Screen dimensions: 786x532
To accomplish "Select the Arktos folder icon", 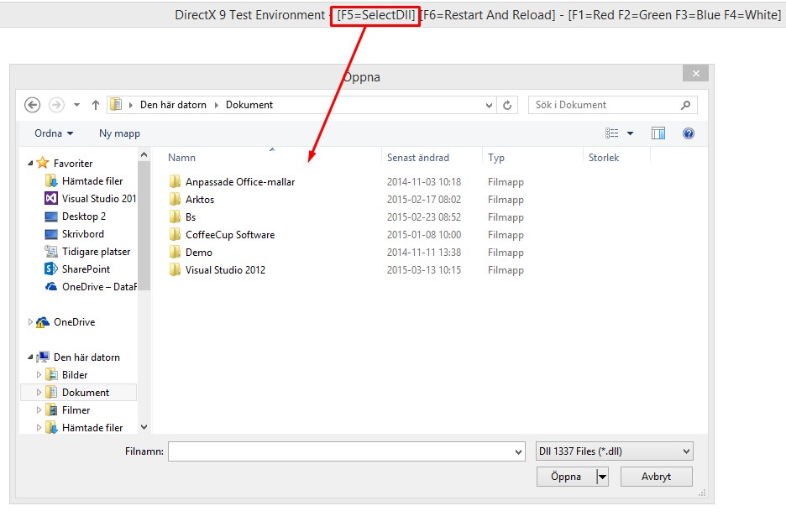I will pyautogui.click(x=175, y=199).
